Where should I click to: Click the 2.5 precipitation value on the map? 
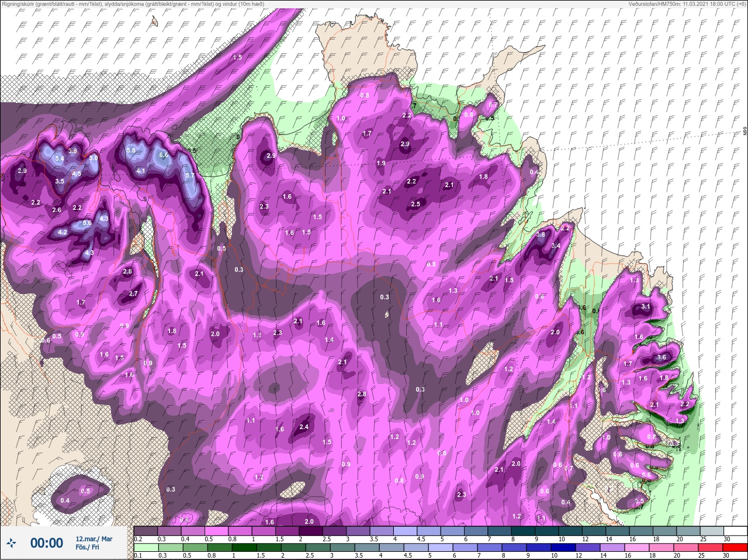415,204
